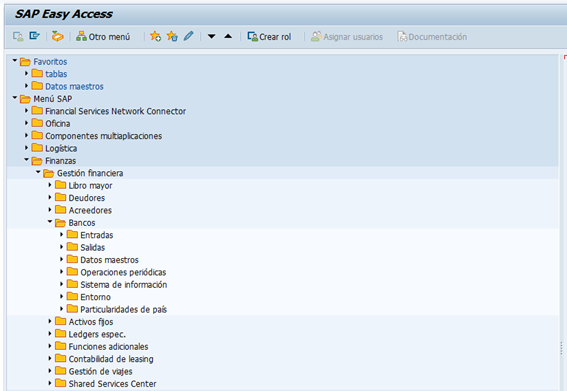
Task: Collapse the Bancos node arrow
Action: 50,222
